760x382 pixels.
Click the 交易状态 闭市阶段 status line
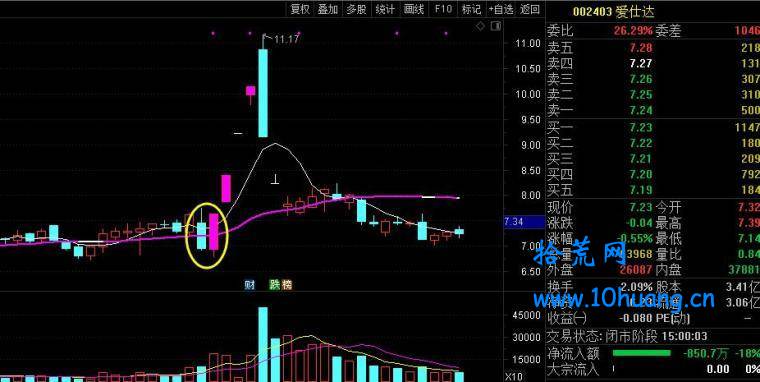click(x=628, y=335)
